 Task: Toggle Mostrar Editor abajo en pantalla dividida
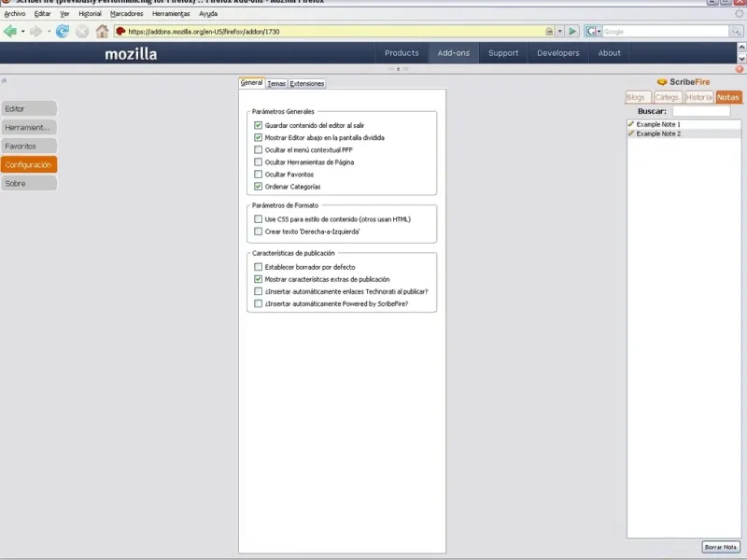tap(259, 137)
